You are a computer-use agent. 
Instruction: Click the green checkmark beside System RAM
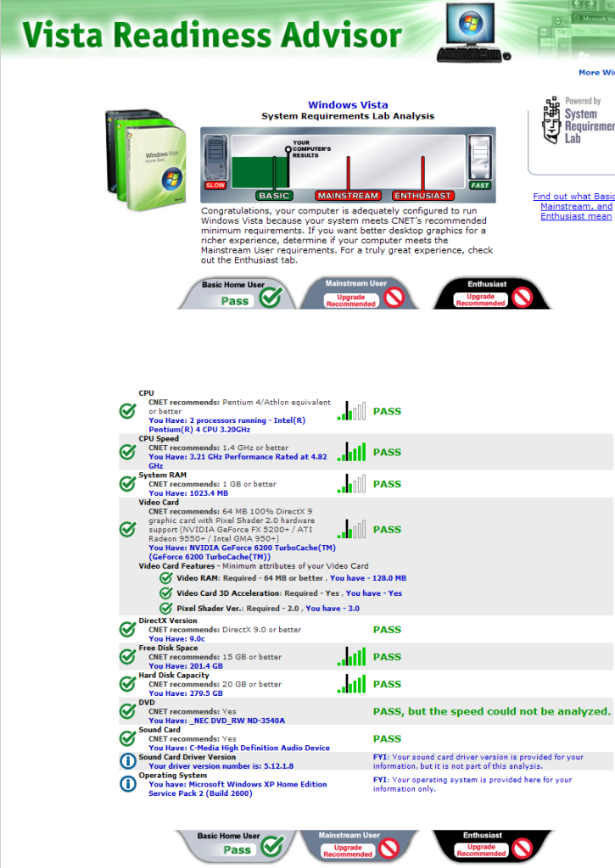[128, 483]
